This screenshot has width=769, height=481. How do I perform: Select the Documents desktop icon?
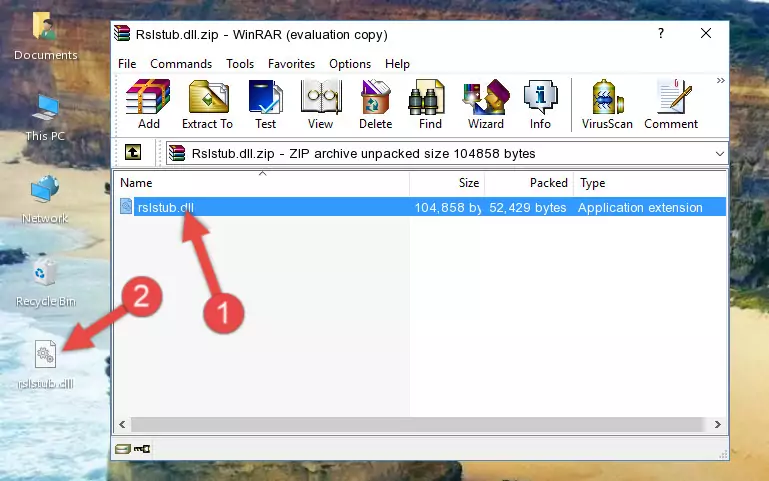[x=45, y=36]
